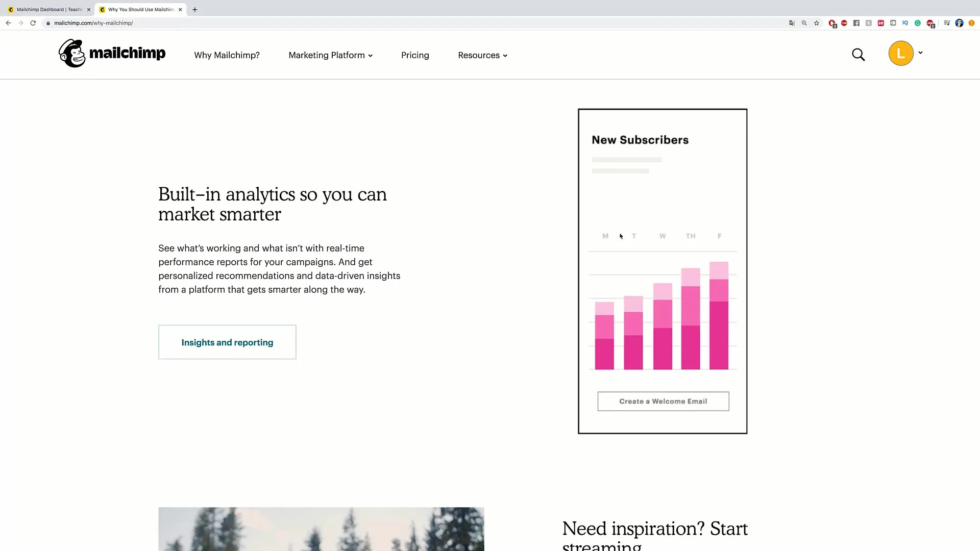Click the Why Mailchimp? menu item
980x551 pixels.
click(226, 55)
